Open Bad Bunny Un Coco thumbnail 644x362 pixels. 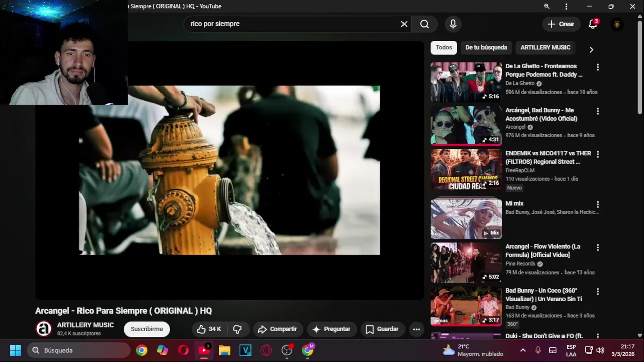point(466,306)
